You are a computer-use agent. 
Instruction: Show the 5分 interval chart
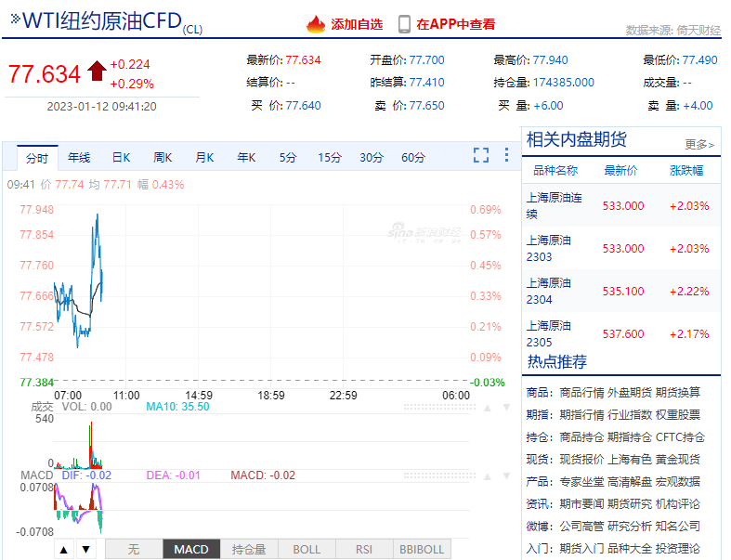pos(288,158)
